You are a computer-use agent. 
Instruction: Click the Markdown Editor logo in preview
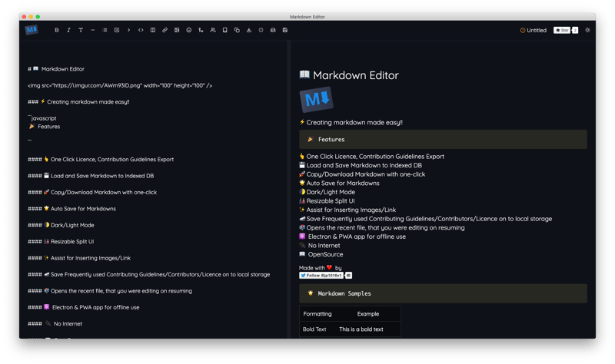(316, 100)
